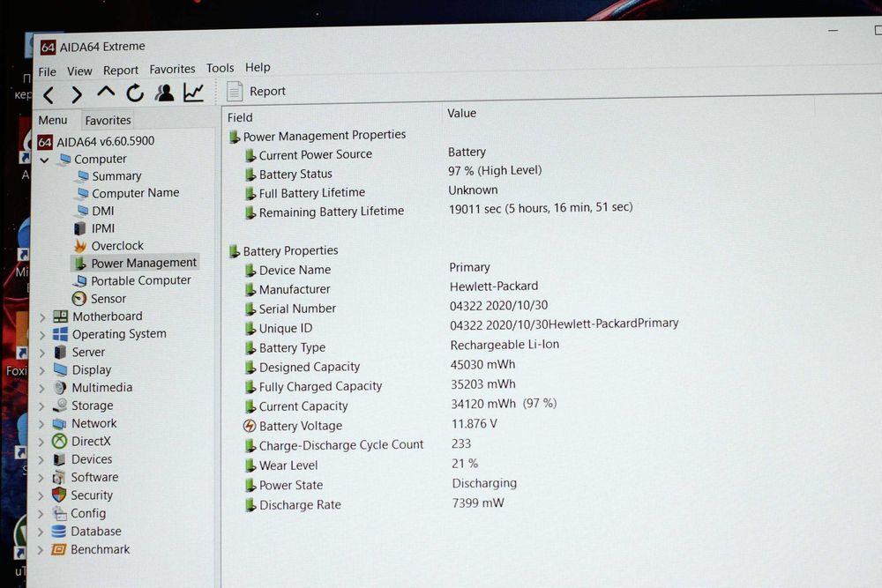Open the File menu

tap(48, 72)
